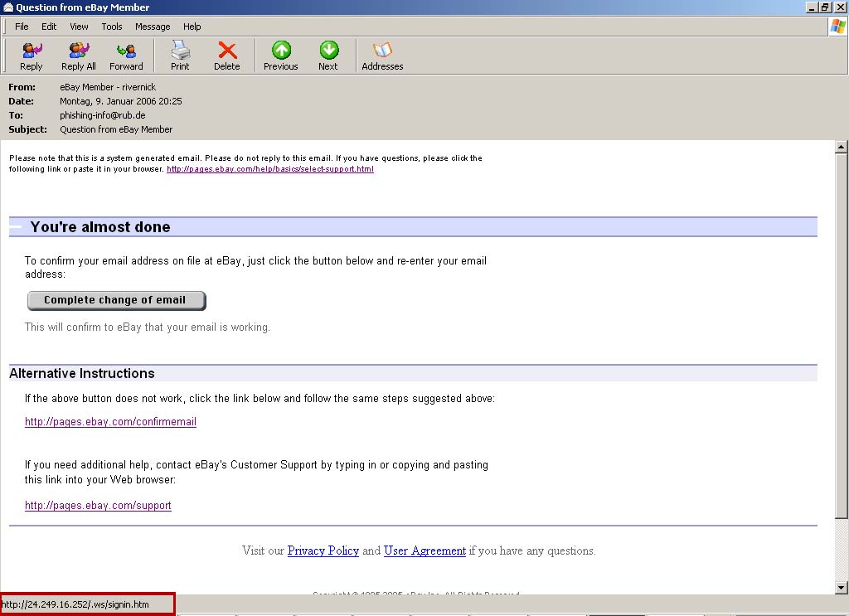The height and width of the screenshot is (616, 849).
Task: Go to the Next message
Action: tap(328, 56)
